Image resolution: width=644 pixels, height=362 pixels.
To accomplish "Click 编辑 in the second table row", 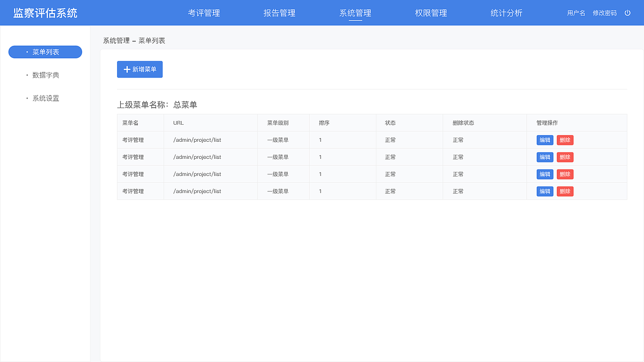I will [544, 157].
